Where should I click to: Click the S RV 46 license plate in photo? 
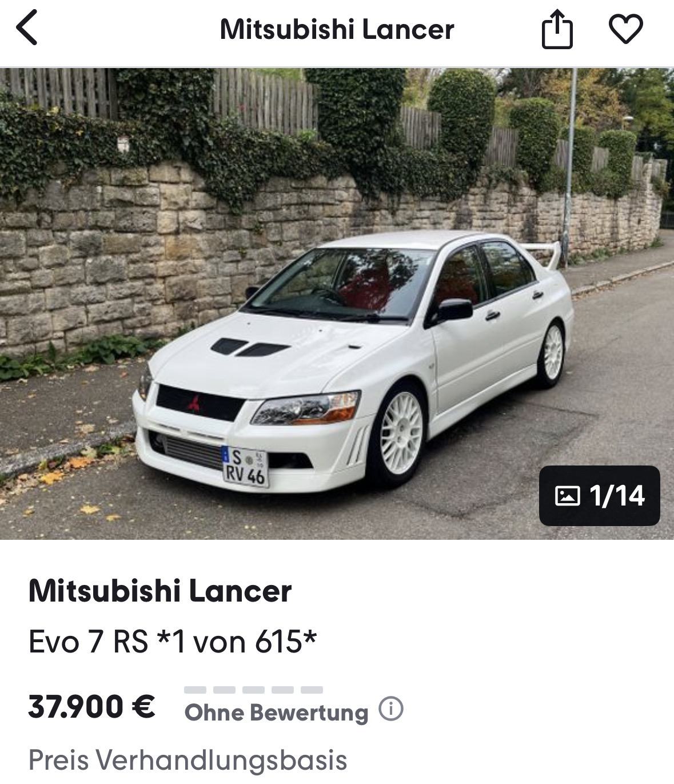pyautogui.click(x=245, y=467)
